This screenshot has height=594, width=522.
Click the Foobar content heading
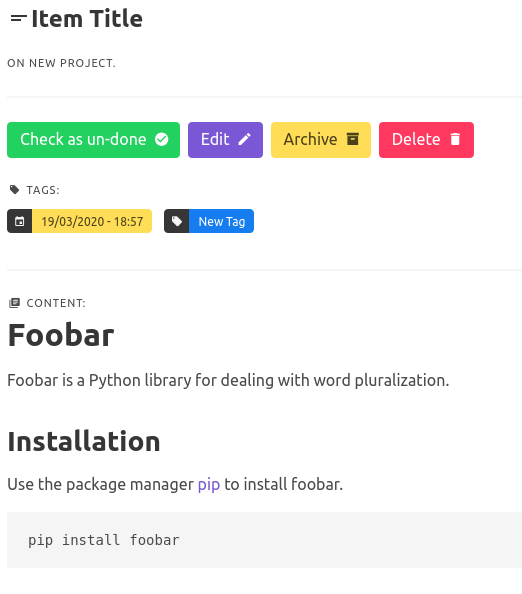pyautogui.click(x=61, y=336)
